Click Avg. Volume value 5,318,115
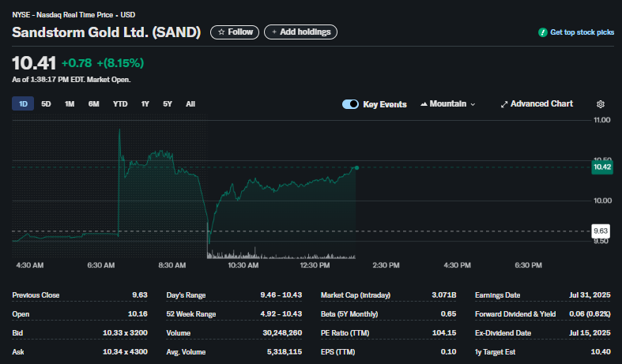Screen dimensions: 622x364 tap(284, 351)
